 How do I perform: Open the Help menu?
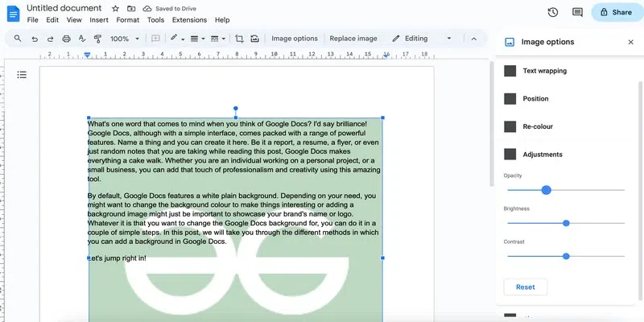(222, 19)
